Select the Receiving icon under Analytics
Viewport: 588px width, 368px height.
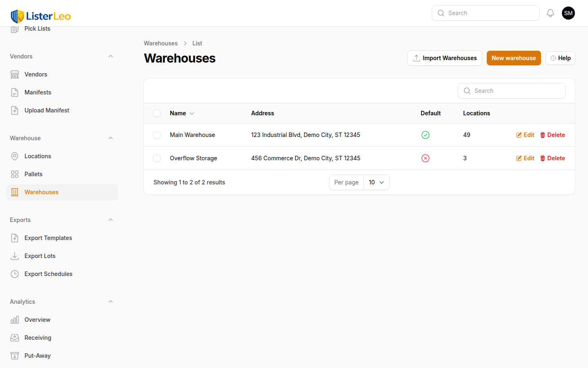[15, 337]
